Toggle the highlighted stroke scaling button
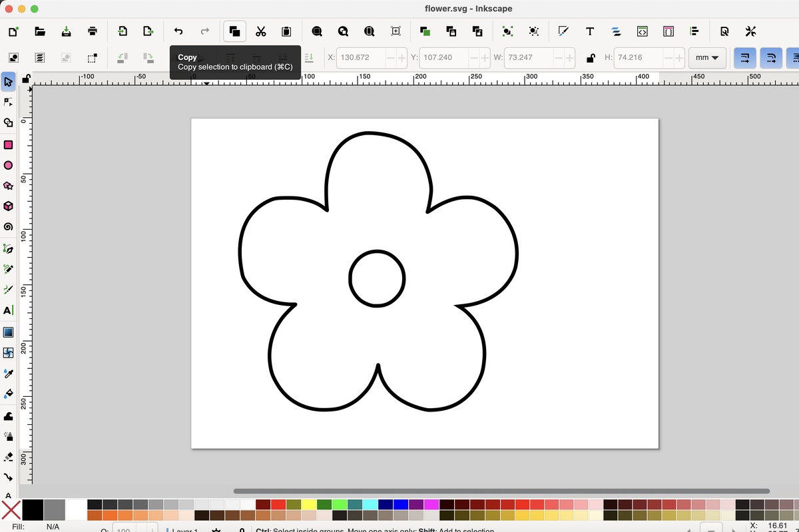The height and width of the screenshot is (532, 799). (x=744, y=58)
